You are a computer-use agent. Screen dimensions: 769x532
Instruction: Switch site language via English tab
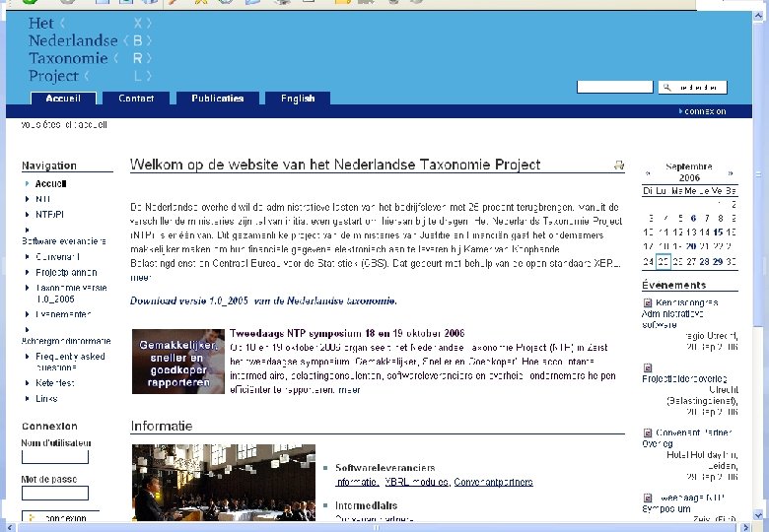[298, 99]
